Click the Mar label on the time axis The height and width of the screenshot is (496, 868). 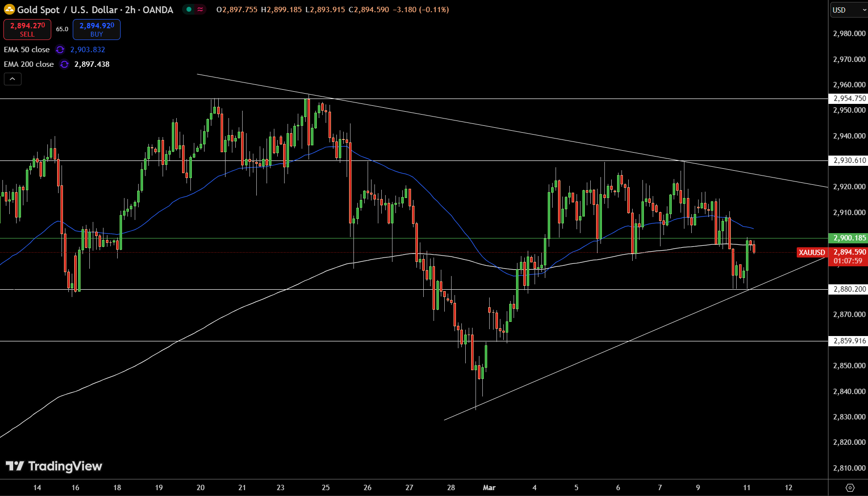coord(489,488)
